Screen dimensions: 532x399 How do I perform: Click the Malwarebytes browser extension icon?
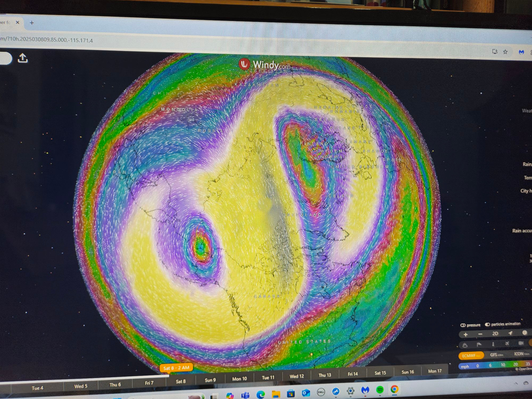521,52
